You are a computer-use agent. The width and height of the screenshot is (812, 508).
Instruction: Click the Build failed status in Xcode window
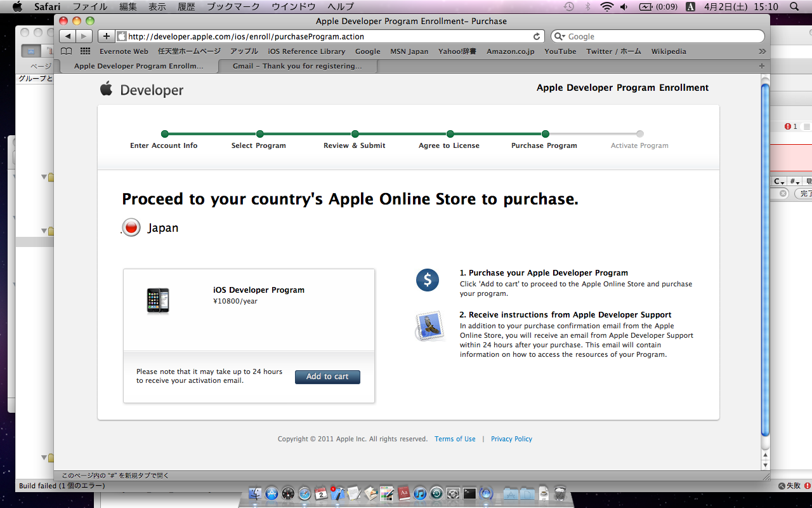[x=62, y=486]
